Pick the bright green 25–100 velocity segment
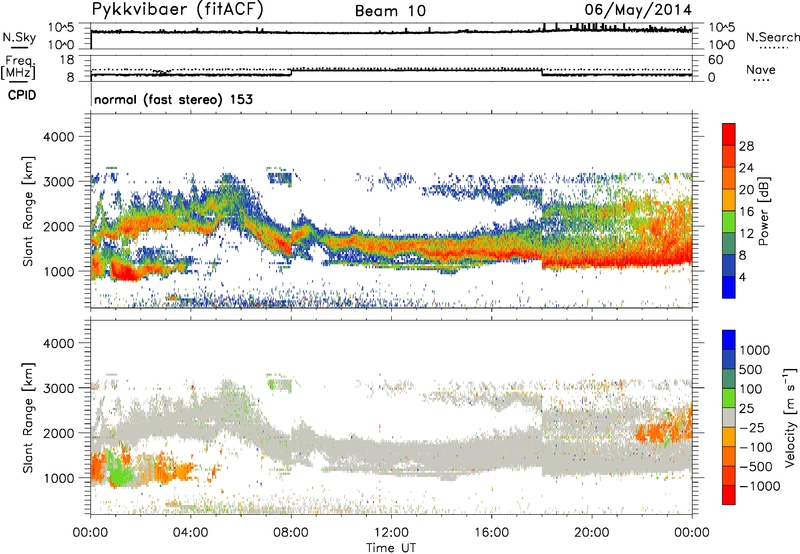 (729, 398)
